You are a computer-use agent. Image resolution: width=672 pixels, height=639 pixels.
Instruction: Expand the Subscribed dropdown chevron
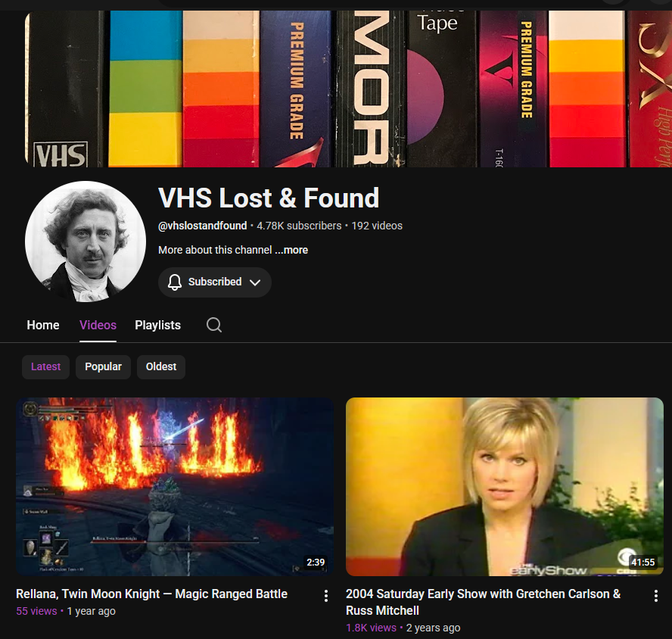coord(255,282)
